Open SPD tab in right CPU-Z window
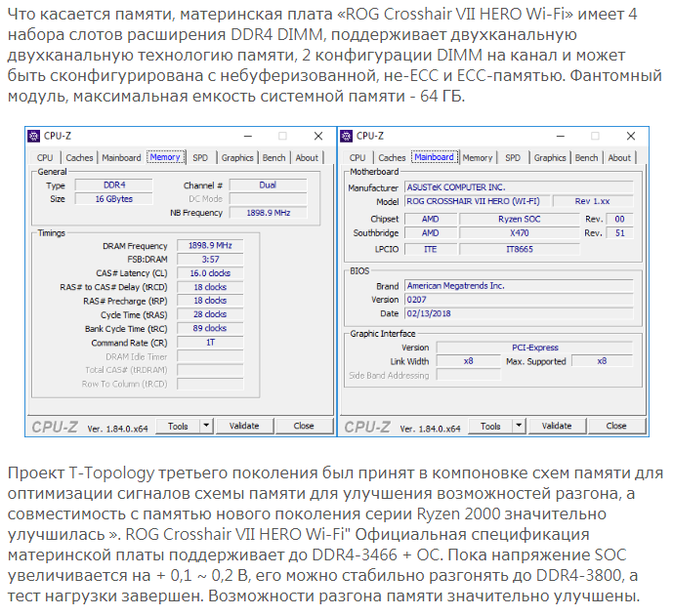This screenshot has height=616, width=673. pos(513,158)
